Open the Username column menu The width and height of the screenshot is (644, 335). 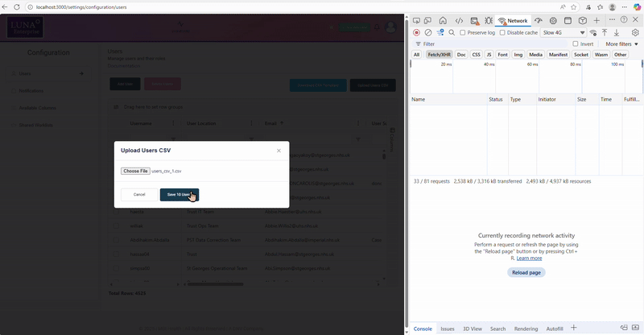[x=173, y=123]
